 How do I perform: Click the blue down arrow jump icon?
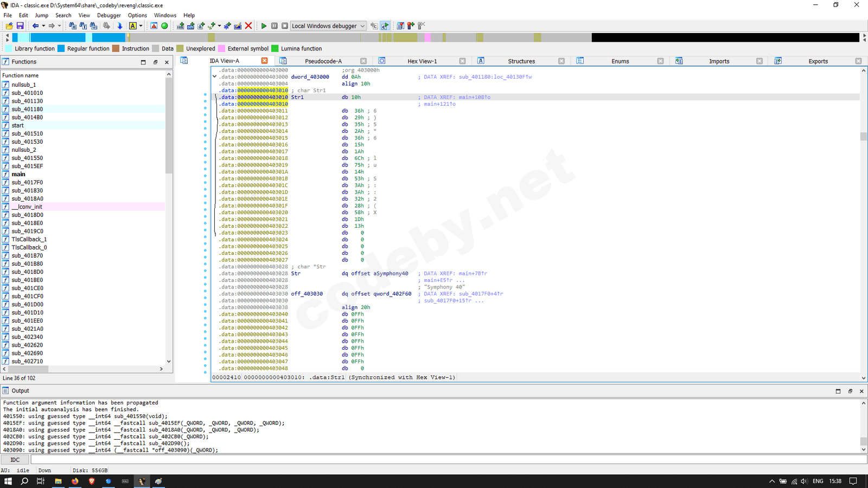point(120,26)
